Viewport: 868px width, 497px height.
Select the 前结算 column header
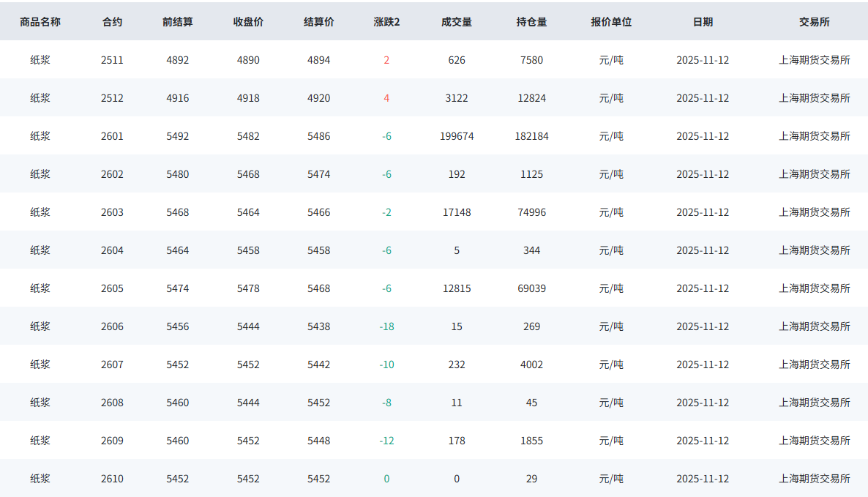pyautogui.click(x=178, y=22)
